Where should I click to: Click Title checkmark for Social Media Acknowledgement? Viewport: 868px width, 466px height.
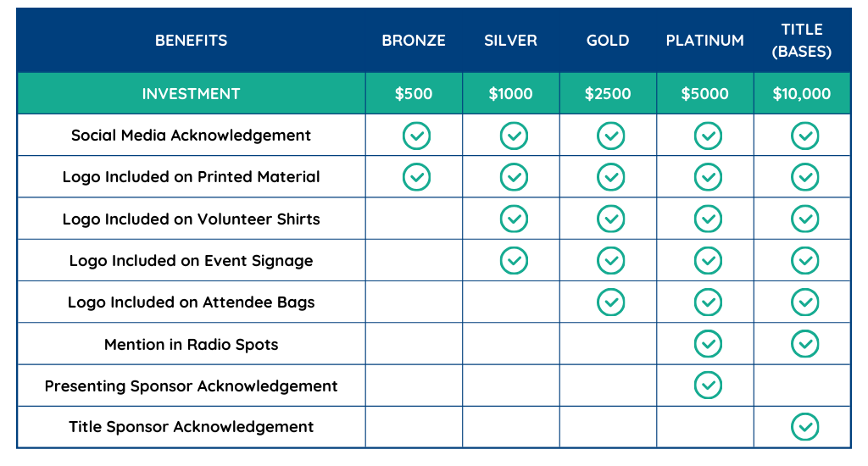pyautogui.click(x=804, y=136)
